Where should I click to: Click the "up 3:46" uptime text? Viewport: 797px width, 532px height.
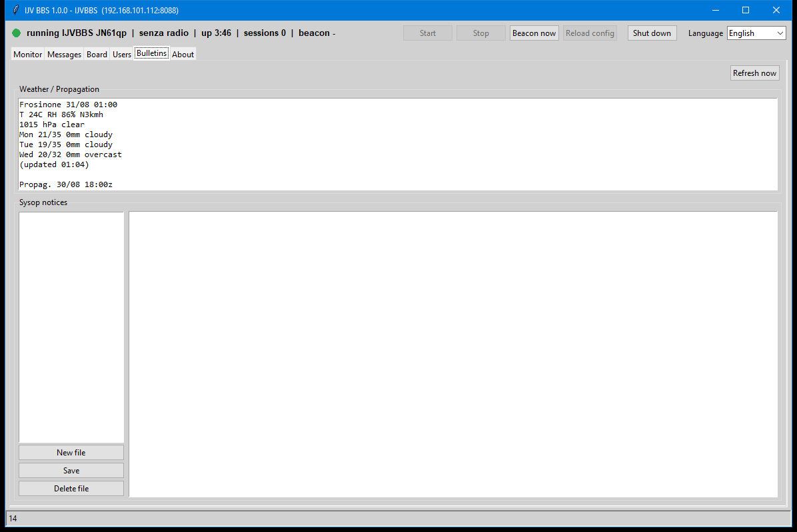(216, 33)
